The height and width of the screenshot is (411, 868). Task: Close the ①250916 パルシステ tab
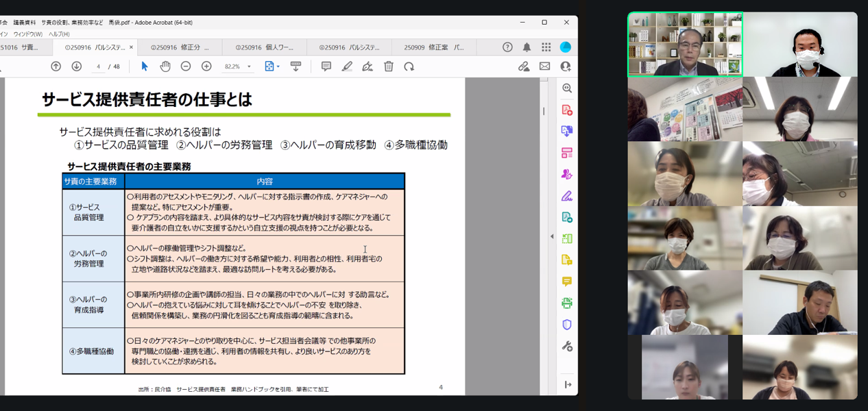(x=132, y=47)
